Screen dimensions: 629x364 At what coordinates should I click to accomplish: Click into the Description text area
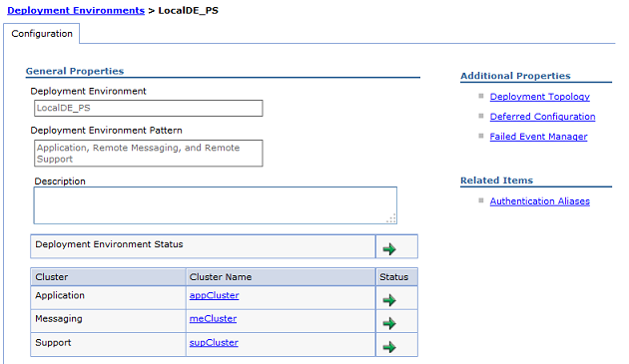pyautogui.click(x=216, y=205)
